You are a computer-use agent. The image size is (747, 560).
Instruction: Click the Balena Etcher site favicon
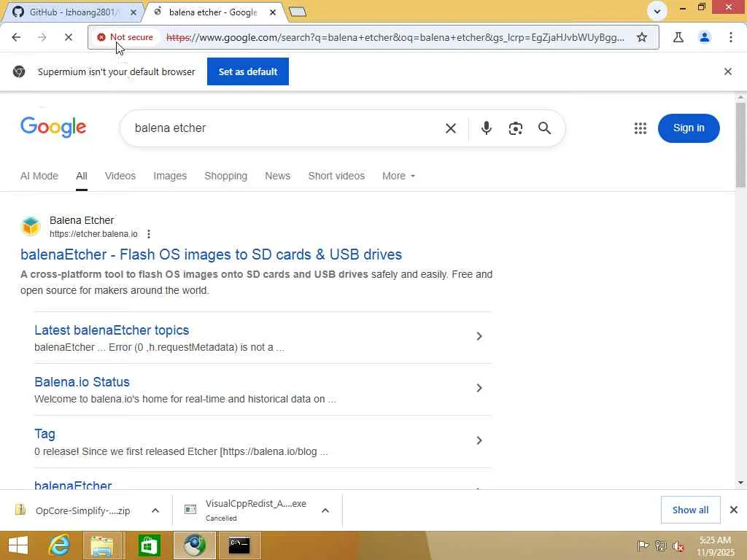tap(31, 226)
